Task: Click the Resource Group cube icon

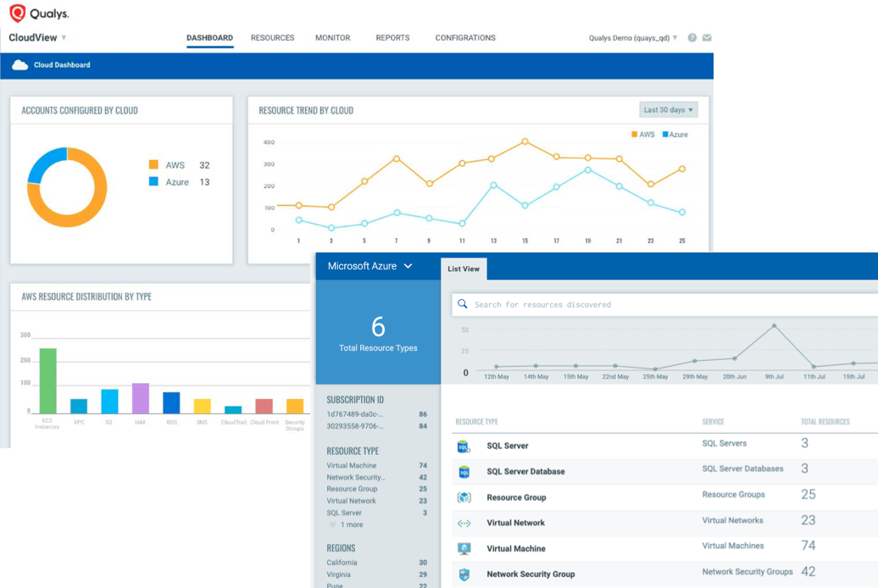Action: click(464, 497)
